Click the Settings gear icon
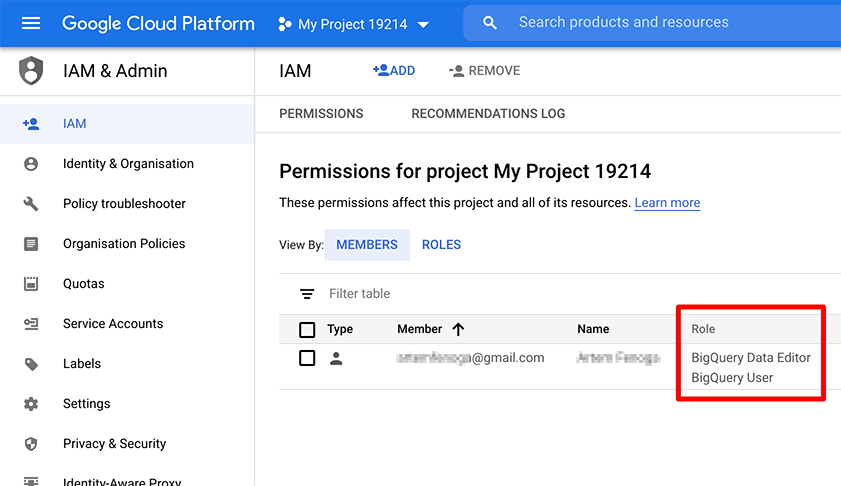This screenshot has height=486, width=841. tap(31, 404)
